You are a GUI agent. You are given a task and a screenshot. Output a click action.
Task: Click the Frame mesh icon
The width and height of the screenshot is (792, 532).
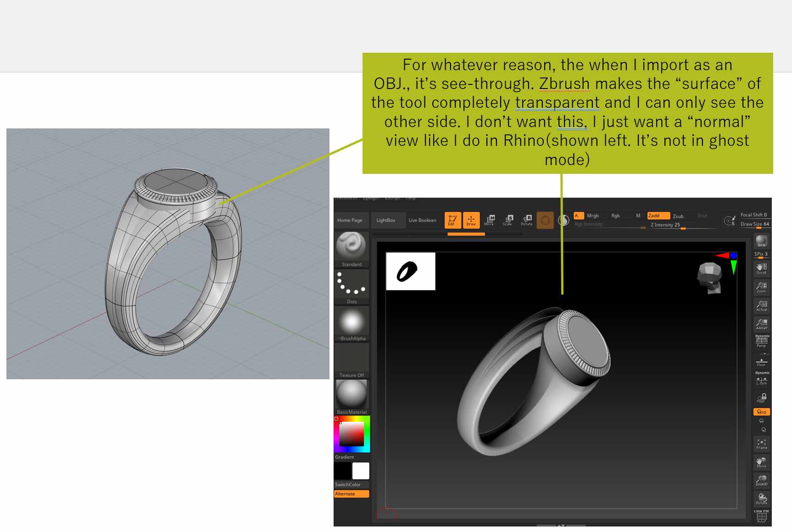(x=762, y=444)
